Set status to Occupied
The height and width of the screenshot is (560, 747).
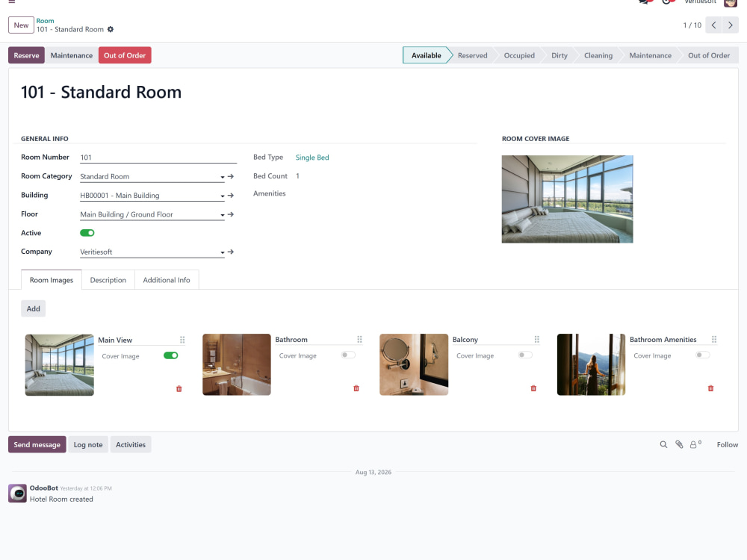(x=519, y=55)
